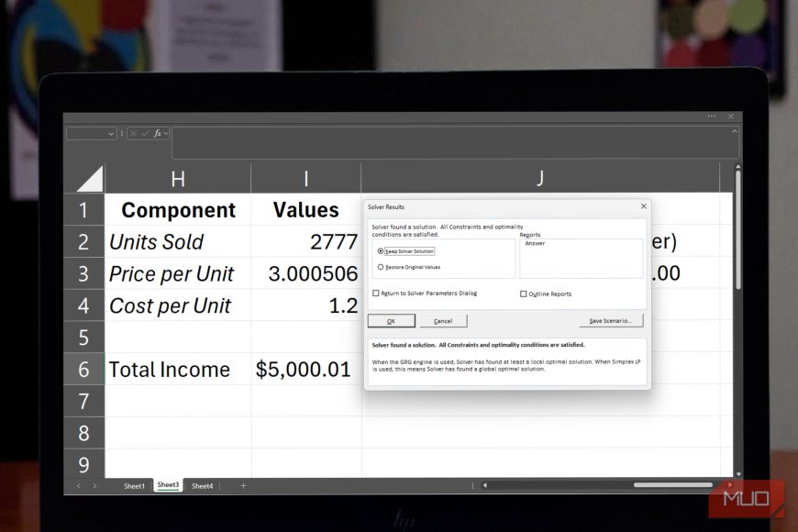Check the Outline Reports box
The height and width of the screenshot is (532, 798).
point(524,294)
